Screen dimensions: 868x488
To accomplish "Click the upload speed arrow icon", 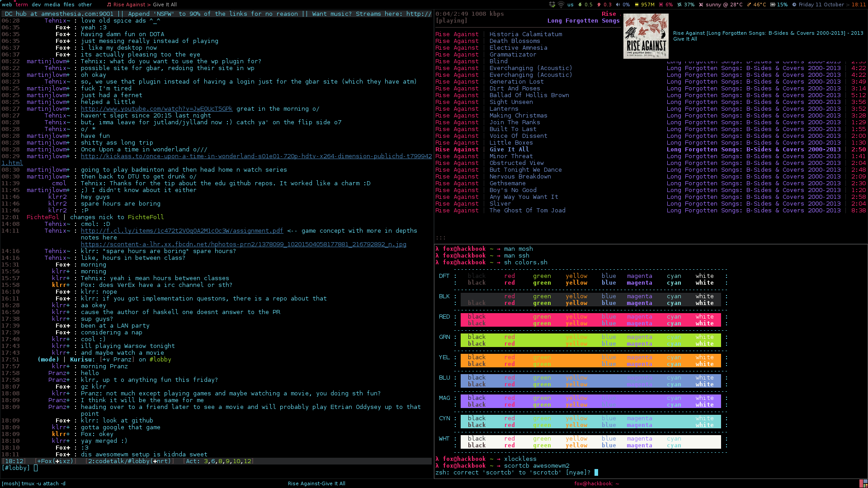I will (x=599, y=5).
